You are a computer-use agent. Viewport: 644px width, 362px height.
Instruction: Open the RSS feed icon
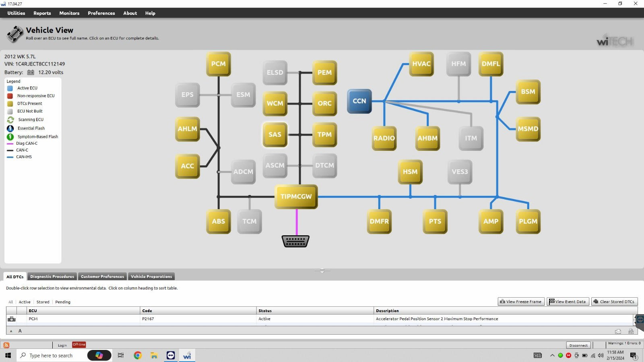pyautogui.click(x=6, y=345)
